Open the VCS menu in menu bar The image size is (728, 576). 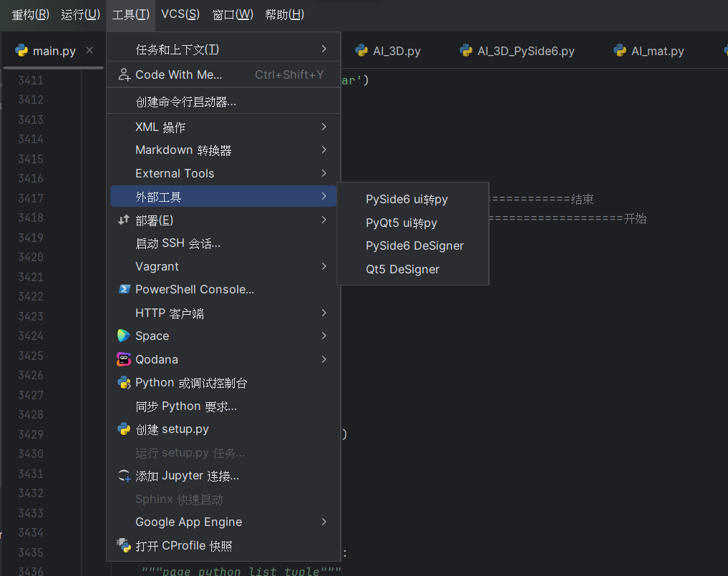[180, 14]
